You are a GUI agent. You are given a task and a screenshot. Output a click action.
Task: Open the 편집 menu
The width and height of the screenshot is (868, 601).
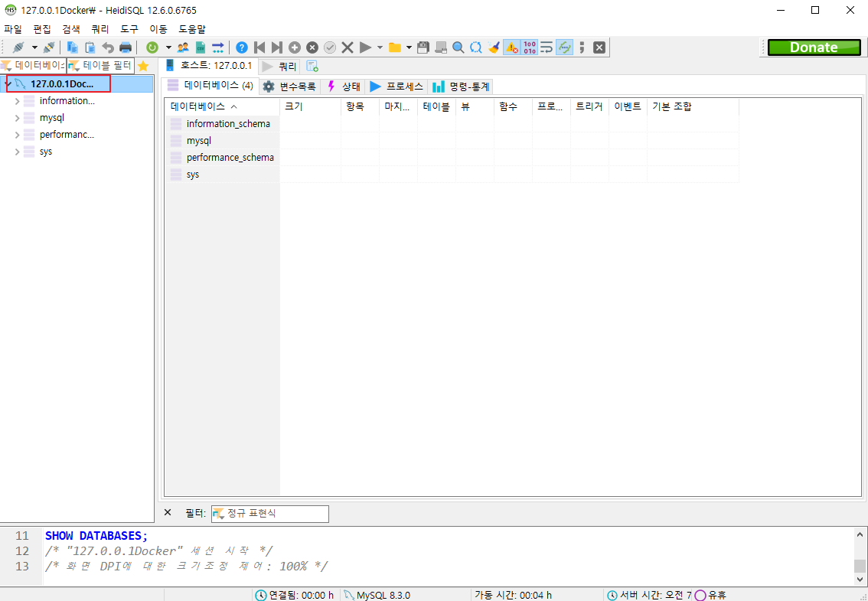(42, 29)
